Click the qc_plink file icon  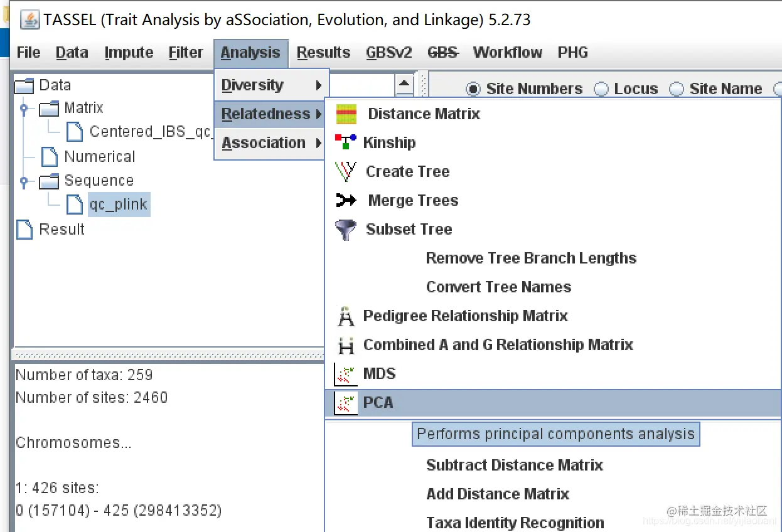pyautogui.click(x=75, y=205)
